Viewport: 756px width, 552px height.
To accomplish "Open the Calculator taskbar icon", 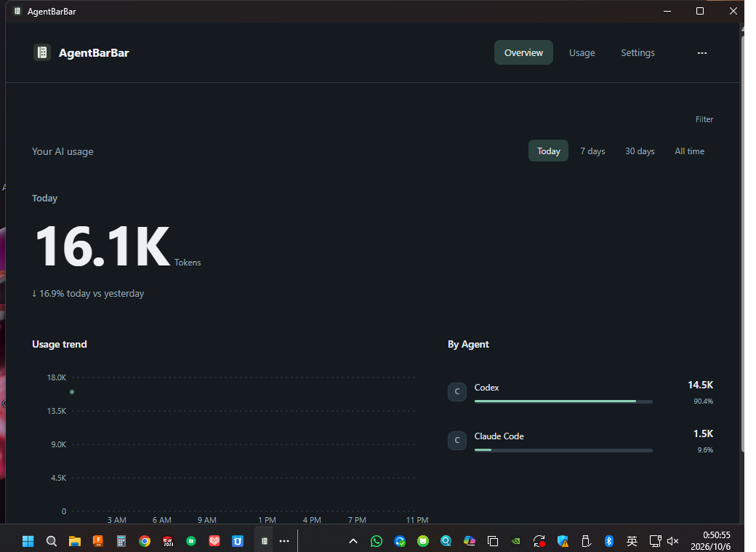I will coord(121,541).
